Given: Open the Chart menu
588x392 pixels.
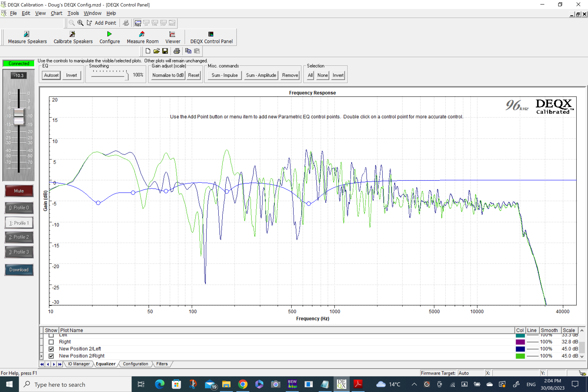Looking at the screenshot, I should click(x=56, y=13).
